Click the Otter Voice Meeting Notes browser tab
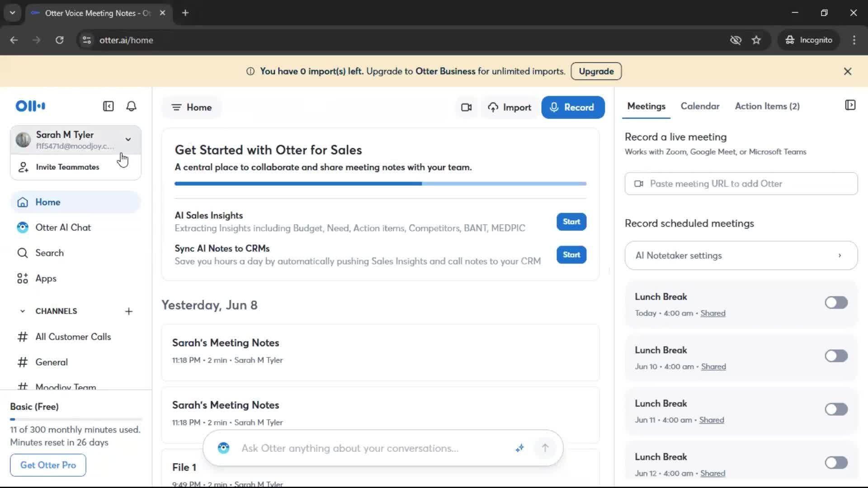Image resolution: width=868 pixels, height=488 pixels. (98, 13)
